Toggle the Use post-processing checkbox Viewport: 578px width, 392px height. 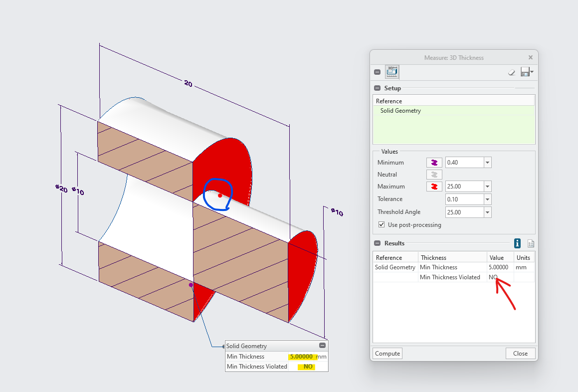click(x=382, y=224)
